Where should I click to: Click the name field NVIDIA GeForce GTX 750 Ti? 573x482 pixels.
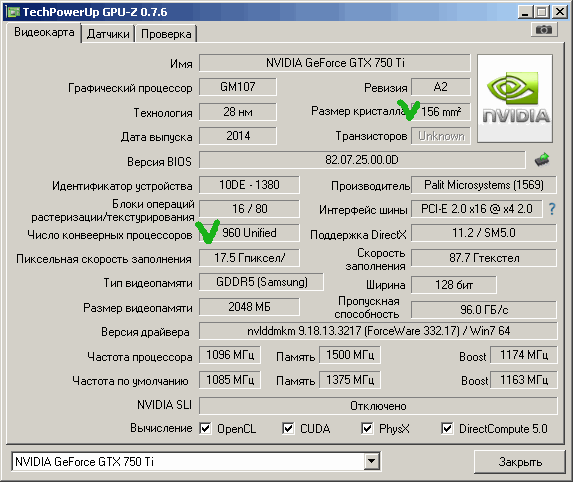(x=335, y=63)
